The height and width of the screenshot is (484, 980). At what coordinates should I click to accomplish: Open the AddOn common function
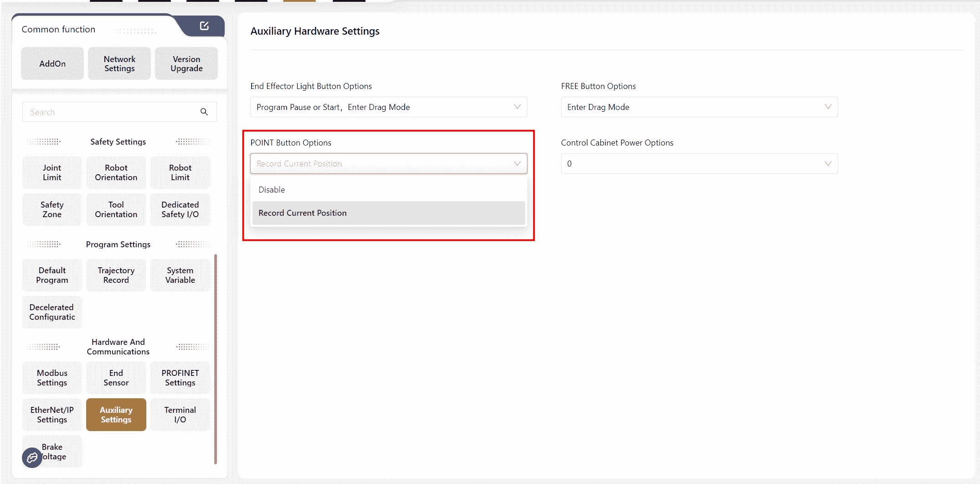[52, 64]
